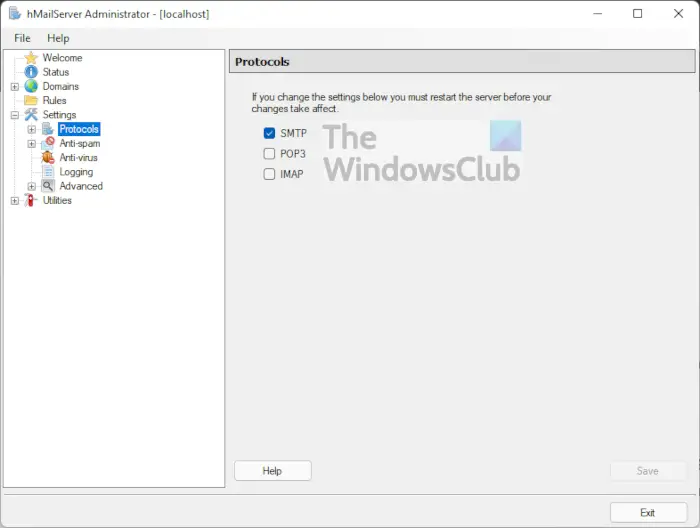This screenshot has width=700, height=528.
Task: Click the IMAP label text
Action: (292, 174)
